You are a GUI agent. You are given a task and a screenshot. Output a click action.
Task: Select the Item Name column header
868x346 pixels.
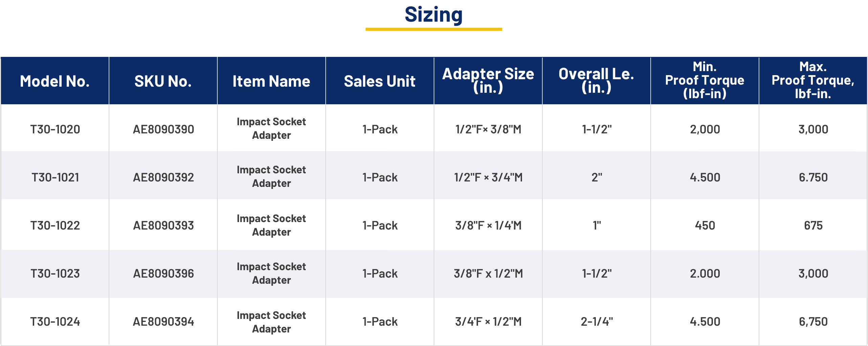coord(271,81)
